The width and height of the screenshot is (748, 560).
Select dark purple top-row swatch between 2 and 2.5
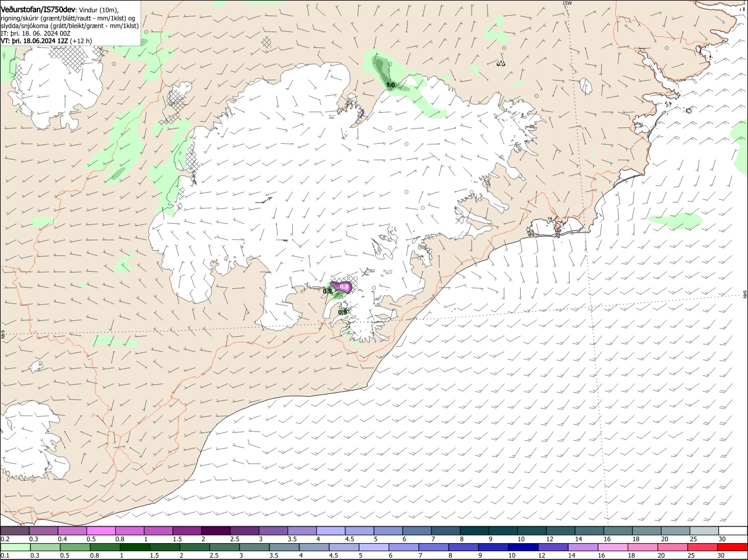216,531
